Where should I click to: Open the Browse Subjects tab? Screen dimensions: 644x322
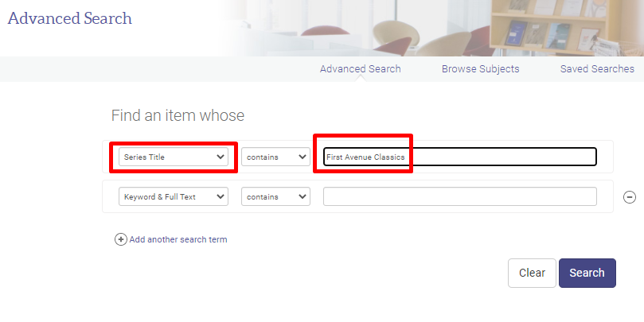click(x=480, y=69)
